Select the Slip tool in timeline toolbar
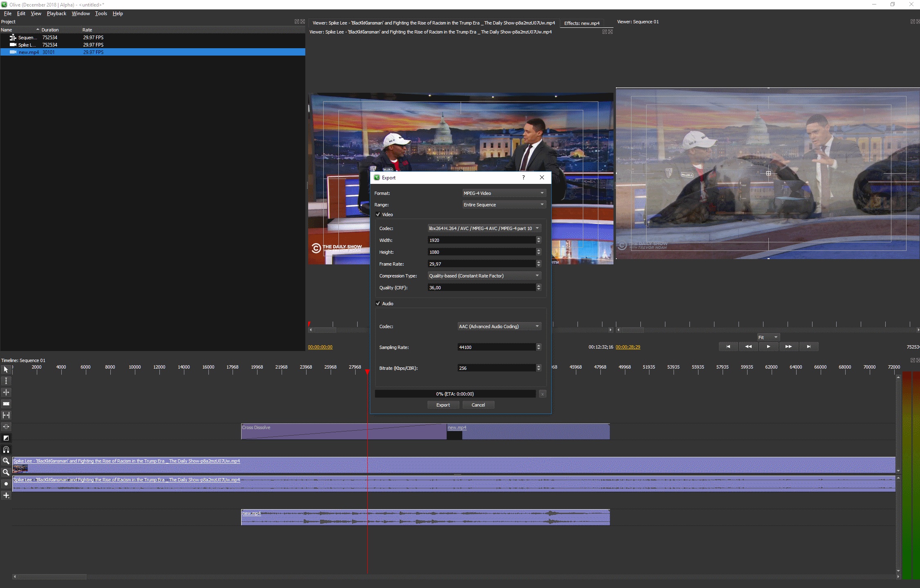The width and height of the screenshot is (920, 588). coord(6,415)
